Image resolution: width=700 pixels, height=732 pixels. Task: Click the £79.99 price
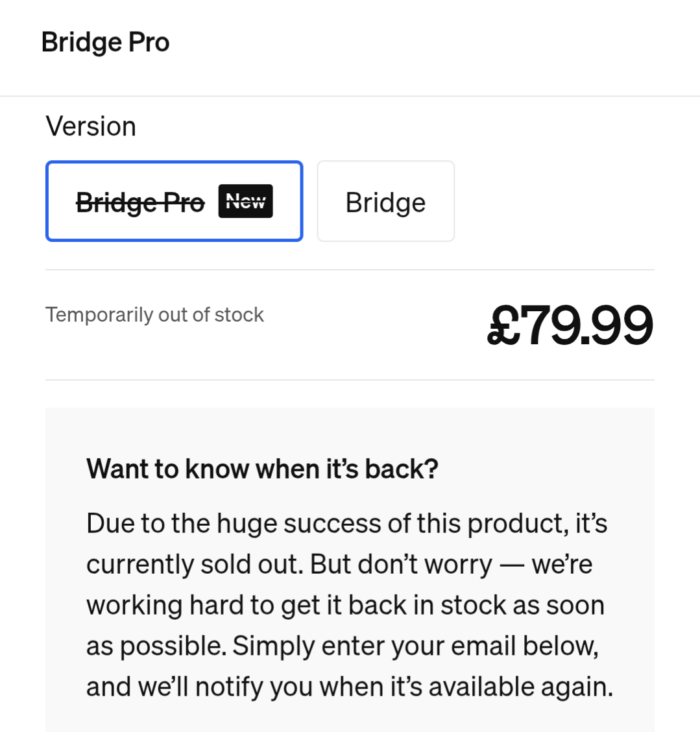coord(570,325)
